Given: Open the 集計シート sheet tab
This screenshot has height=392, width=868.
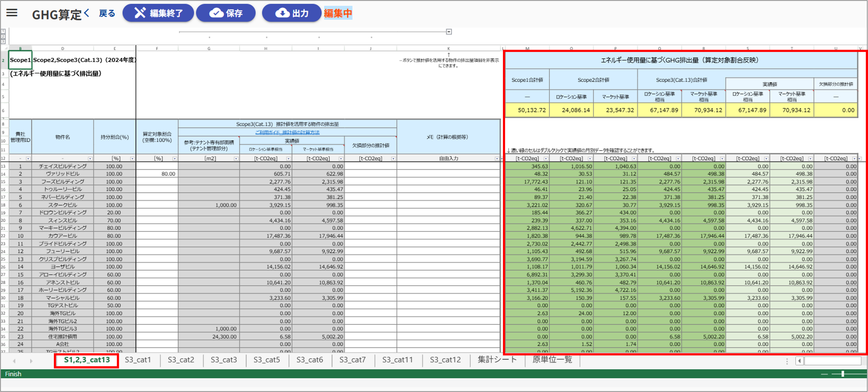Looking at the screenshot, I should [497, 360].
